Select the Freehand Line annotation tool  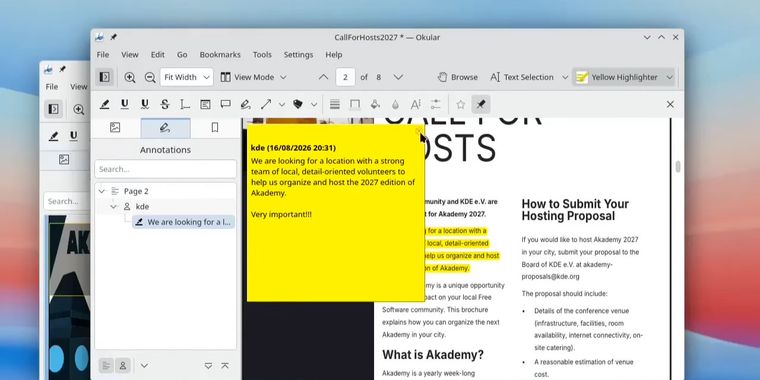245,104
